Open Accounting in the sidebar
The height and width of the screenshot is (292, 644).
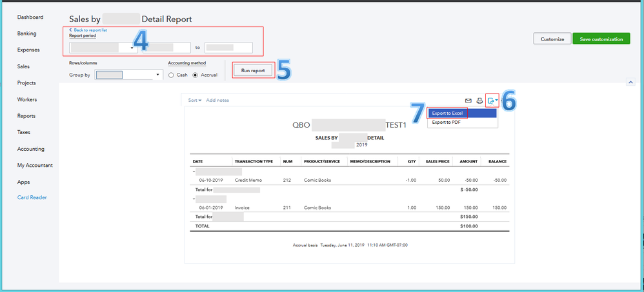[31, 150]
